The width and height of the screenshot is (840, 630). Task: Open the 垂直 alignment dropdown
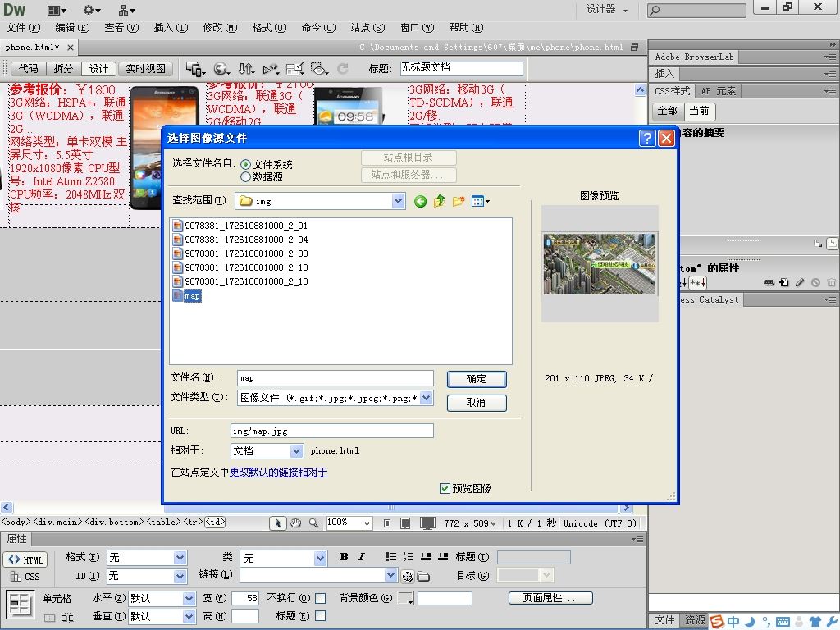pyautogui.click(x=189, y=617)
